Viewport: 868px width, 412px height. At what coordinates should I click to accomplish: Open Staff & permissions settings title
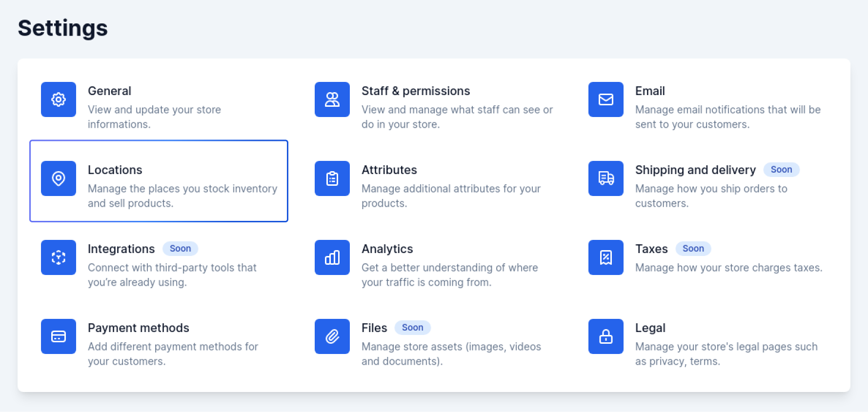pyautogui.click(x=416, y=91)
